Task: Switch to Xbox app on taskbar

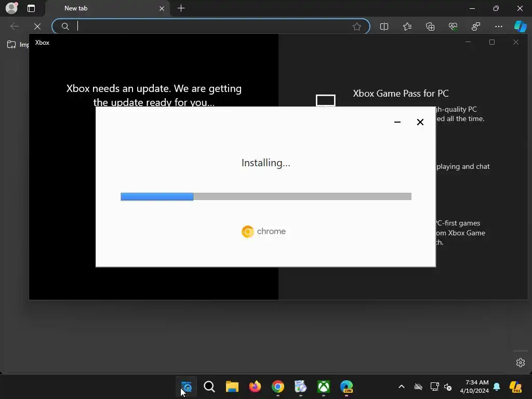Action: [x=324, y=387]
